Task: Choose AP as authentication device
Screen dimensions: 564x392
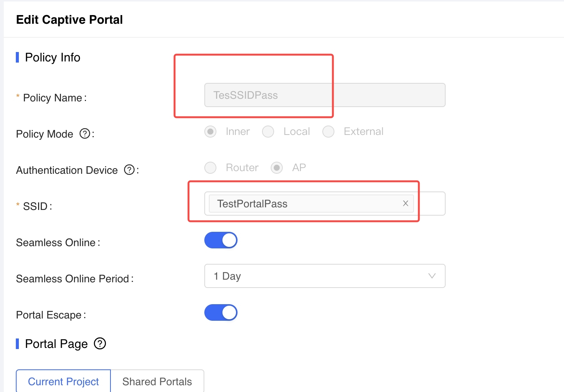Action: 277,168
